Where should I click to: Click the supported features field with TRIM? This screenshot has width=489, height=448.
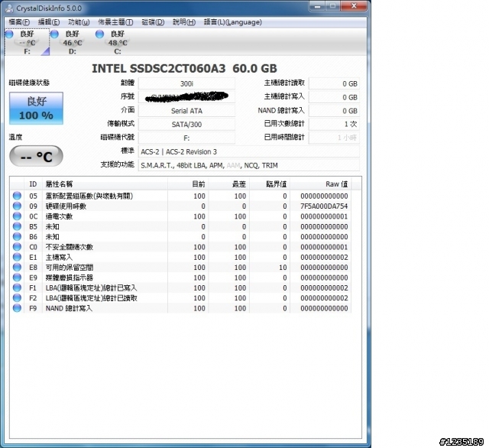tap(249, 165)
